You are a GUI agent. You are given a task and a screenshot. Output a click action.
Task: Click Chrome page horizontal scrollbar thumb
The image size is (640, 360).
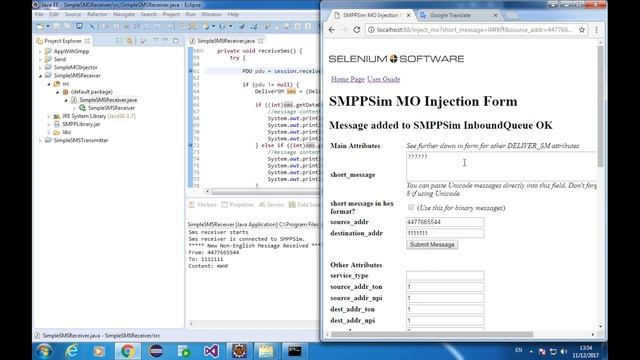coord(432,335)
